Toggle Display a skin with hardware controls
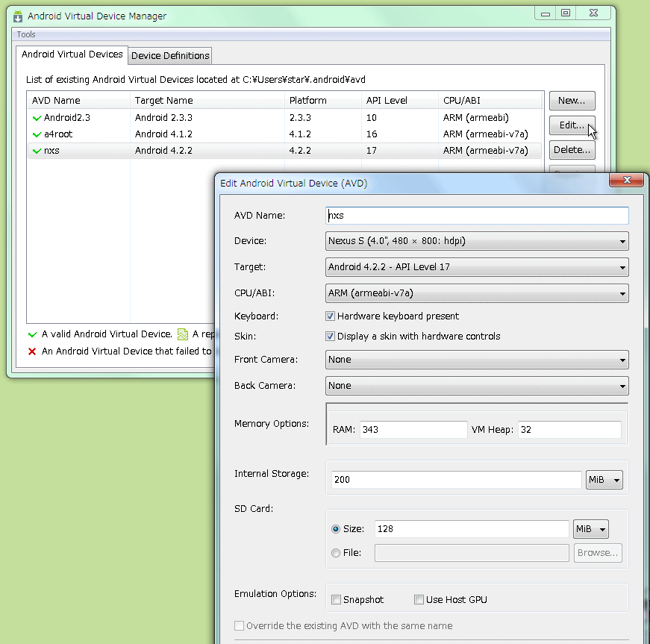Viewport: 650px width, 644px height. click(330, 336)
